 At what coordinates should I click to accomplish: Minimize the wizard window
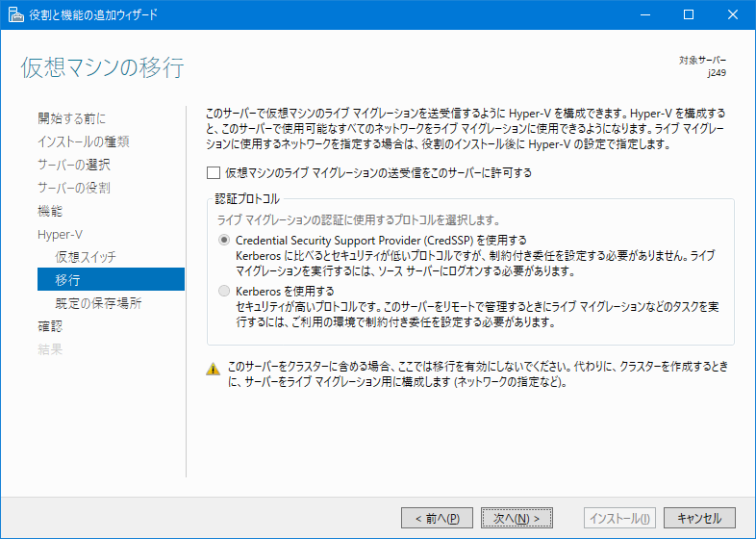[x=643, y=14]
